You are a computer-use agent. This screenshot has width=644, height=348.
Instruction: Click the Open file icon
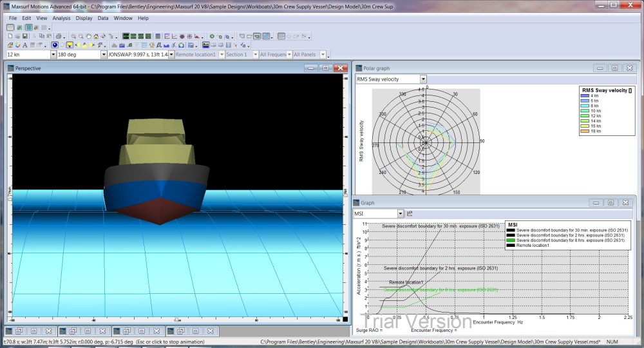[x=17, y=36]
